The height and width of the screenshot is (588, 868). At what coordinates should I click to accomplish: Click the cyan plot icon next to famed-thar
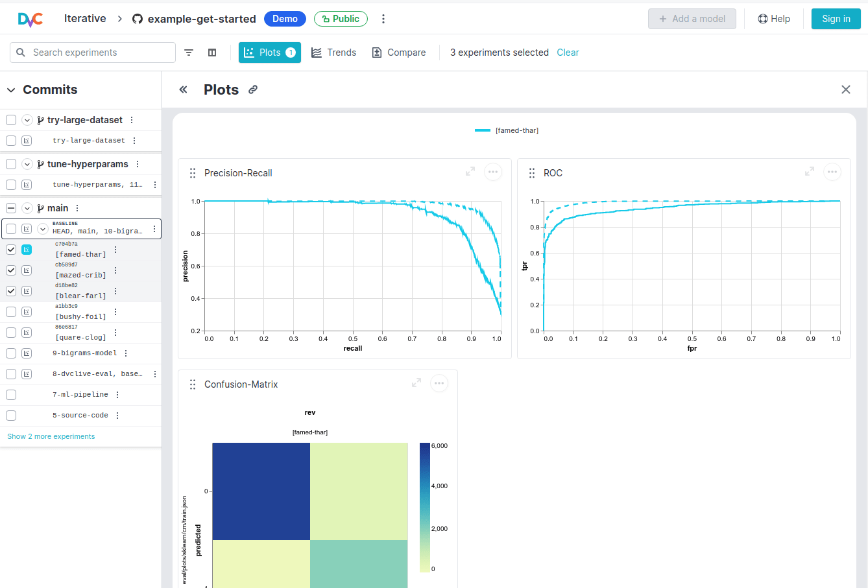26,249
